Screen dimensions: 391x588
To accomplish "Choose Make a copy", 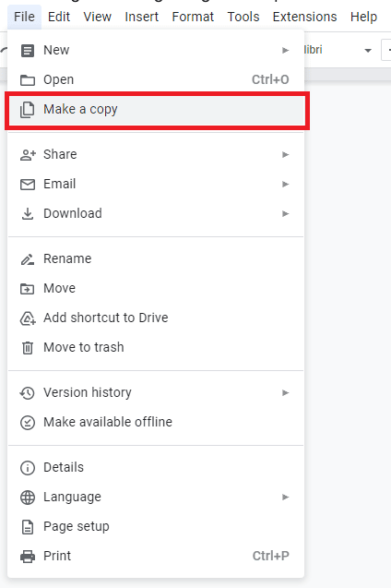I will [x=157, y=110].
